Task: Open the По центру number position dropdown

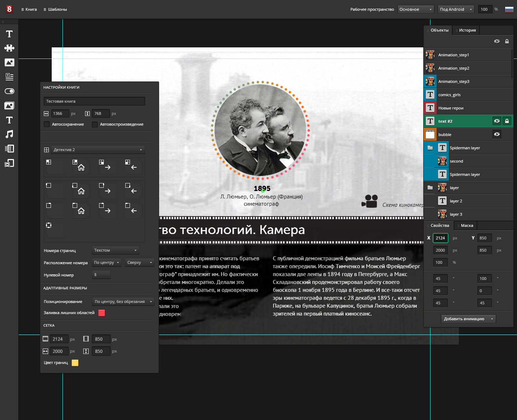Action: click(107, 262)
